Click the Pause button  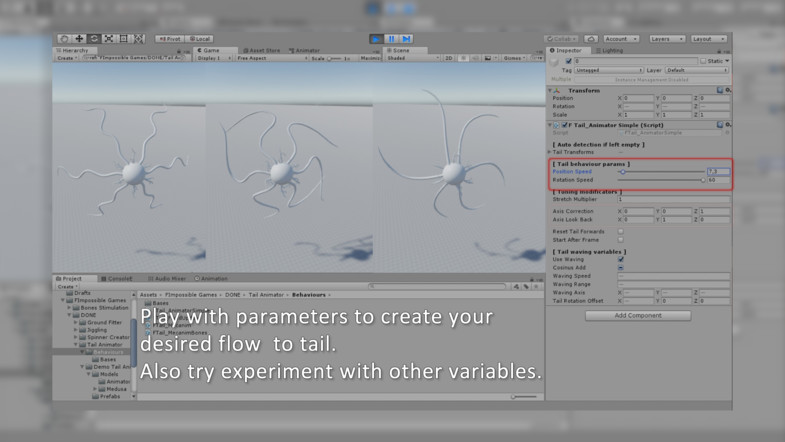391,39
